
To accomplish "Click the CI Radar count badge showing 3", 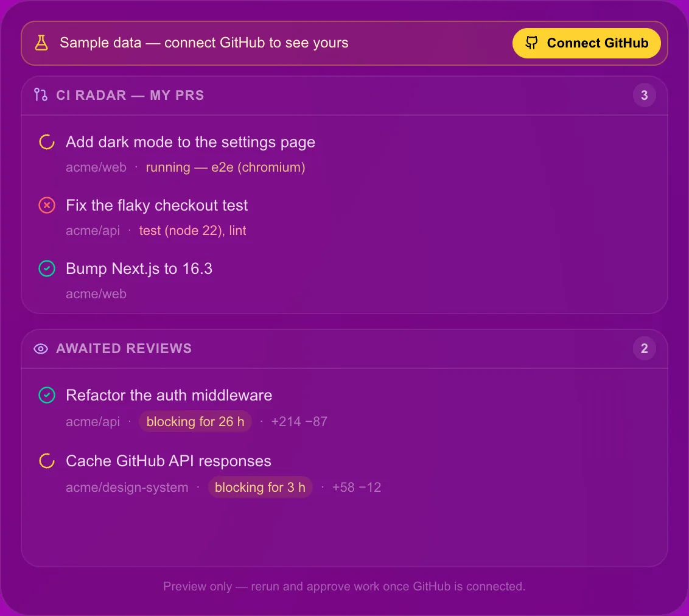I will pyautogui.click(x=644, y=96).
